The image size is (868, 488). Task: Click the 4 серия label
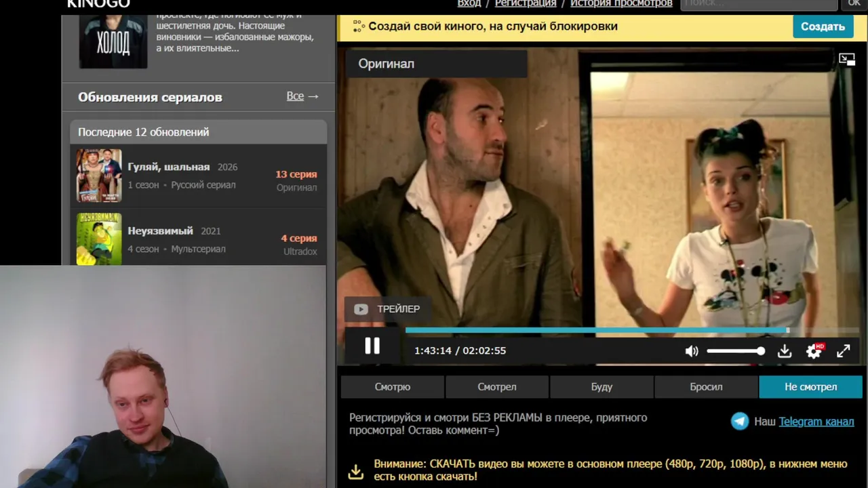pos(299,238)
